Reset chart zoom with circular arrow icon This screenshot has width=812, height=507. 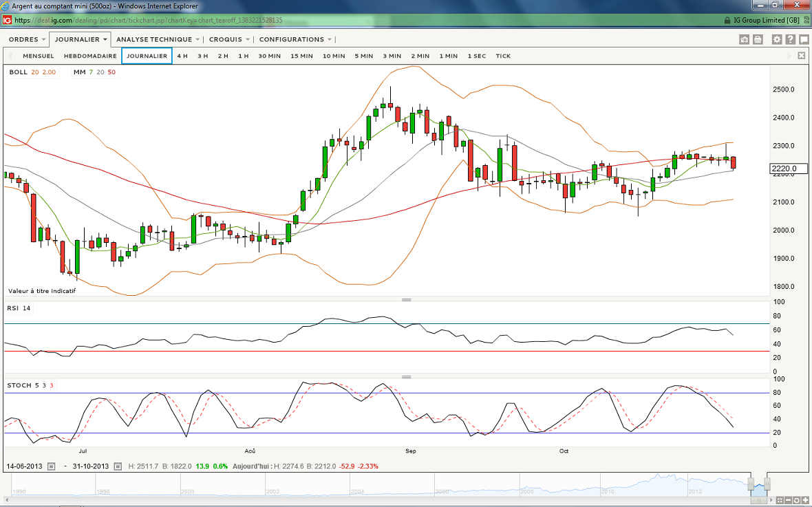796,499
